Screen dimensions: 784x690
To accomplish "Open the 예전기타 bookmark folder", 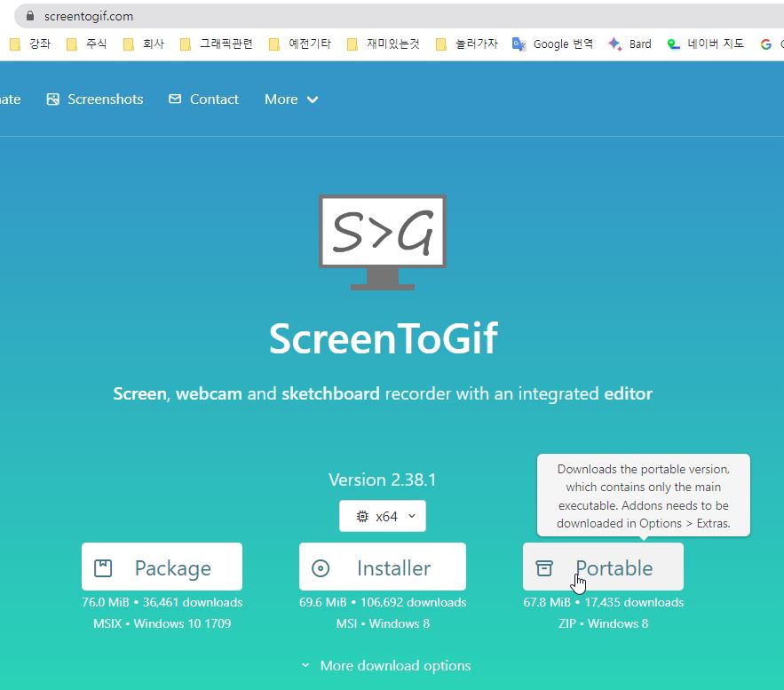I will [x=300, y=44].
